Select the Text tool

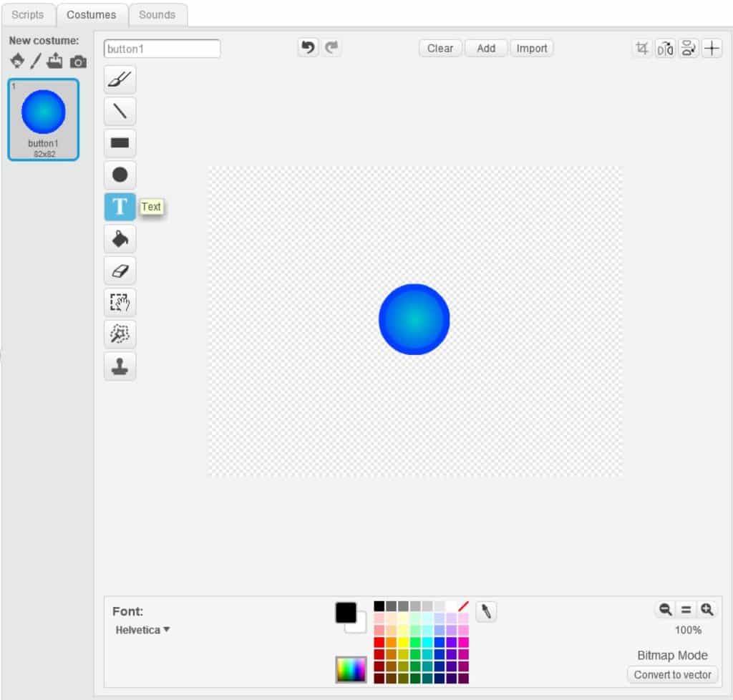tap(120, 207)
